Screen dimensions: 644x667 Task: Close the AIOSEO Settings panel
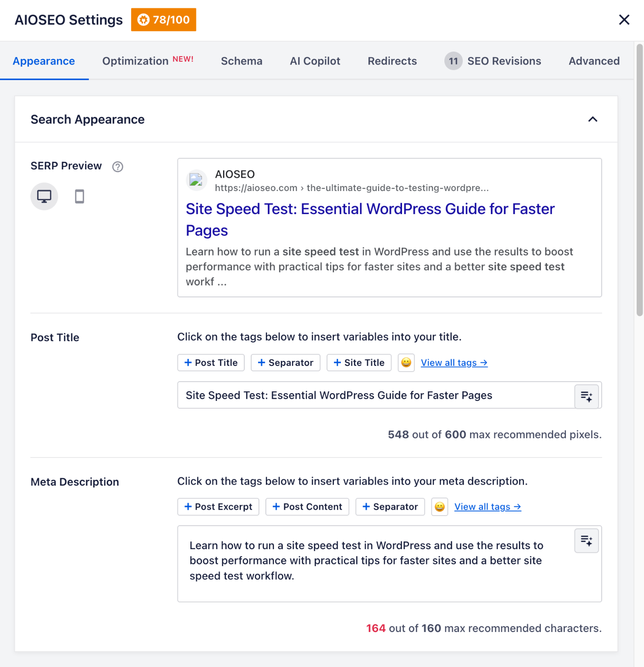pos(624,20)
